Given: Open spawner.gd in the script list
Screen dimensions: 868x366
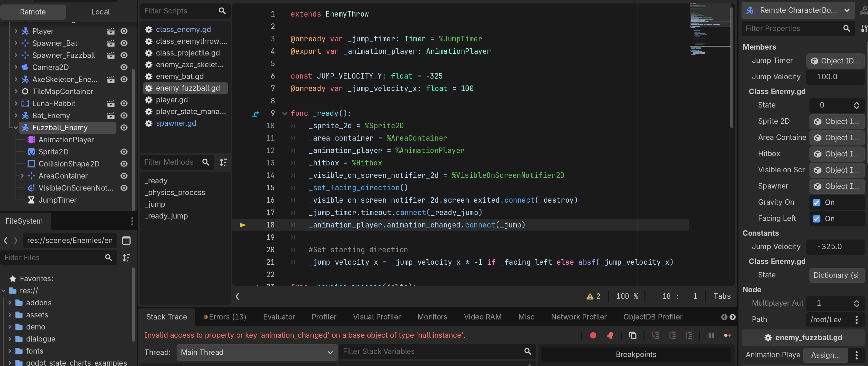Looking at the screenshot, I should 176,123.
